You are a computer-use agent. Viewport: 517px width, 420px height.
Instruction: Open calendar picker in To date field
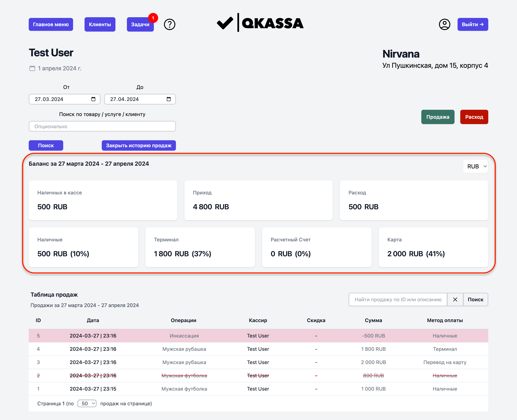pos(169,99)
